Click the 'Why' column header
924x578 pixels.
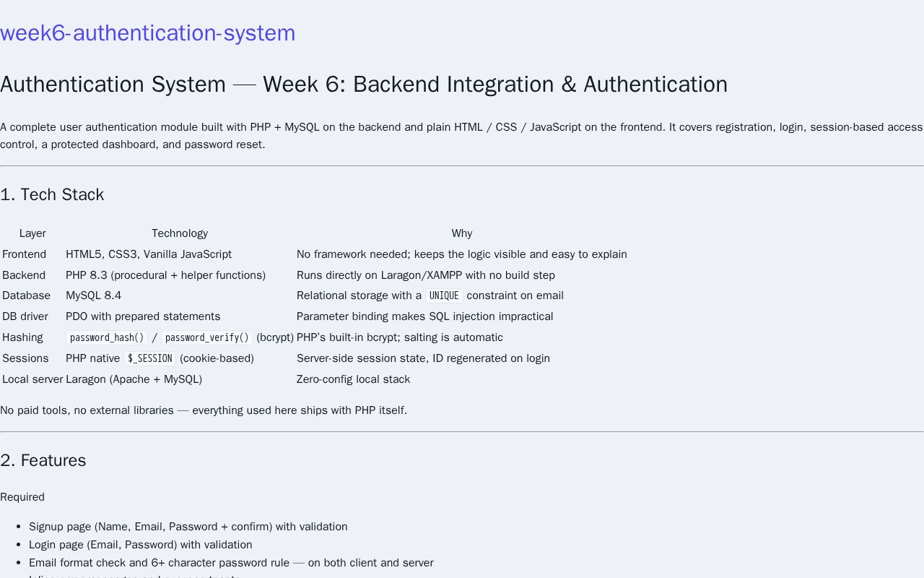point(462,233)
